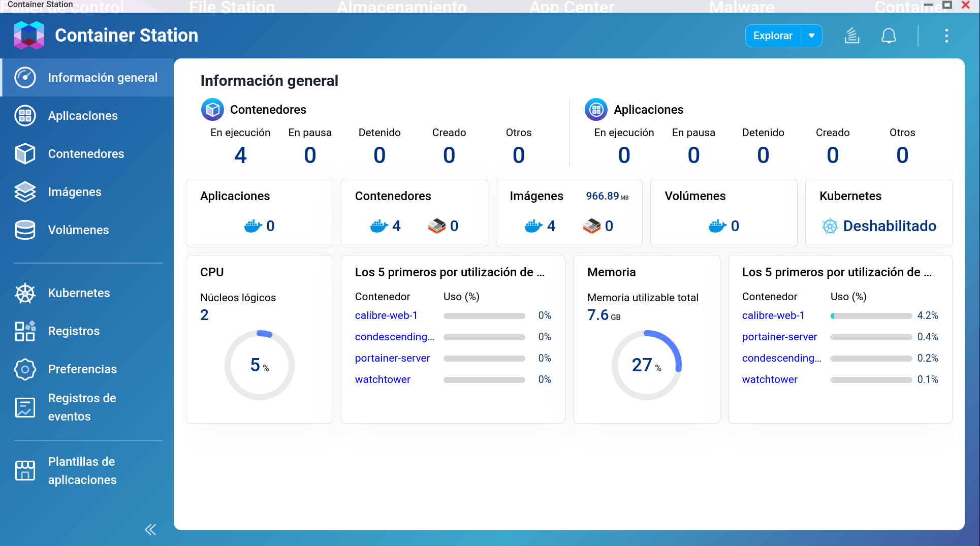The height and width of the screenshot is (546, 980).
Task: Open the stacked layers icon in header
Action: click(852, 36)
